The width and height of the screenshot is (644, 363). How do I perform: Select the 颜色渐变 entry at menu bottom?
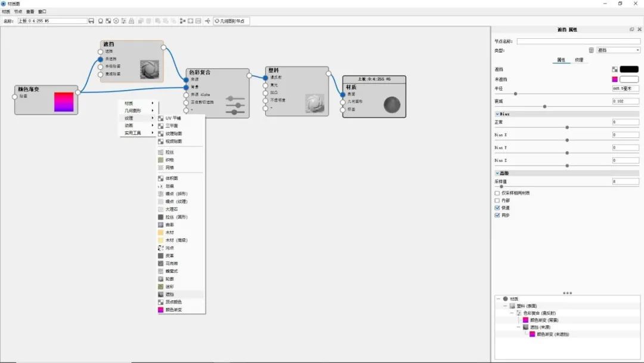point(171,310)
